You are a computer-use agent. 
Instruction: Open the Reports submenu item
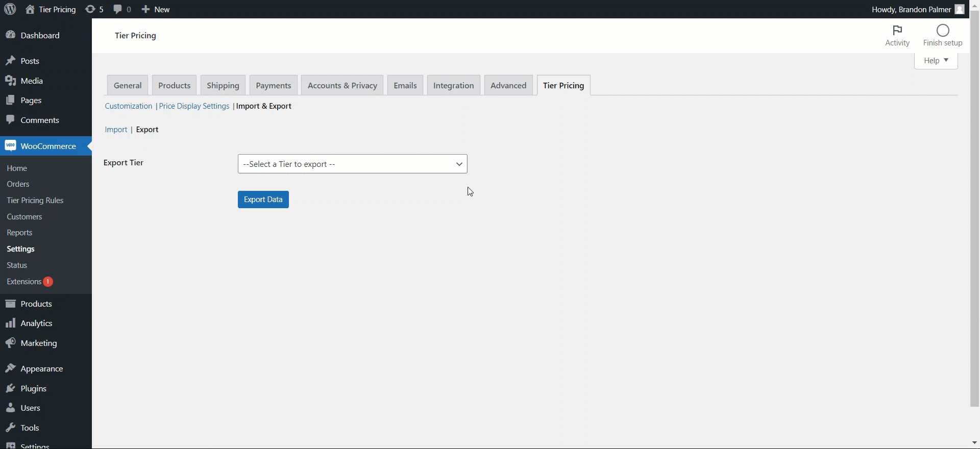19,233
